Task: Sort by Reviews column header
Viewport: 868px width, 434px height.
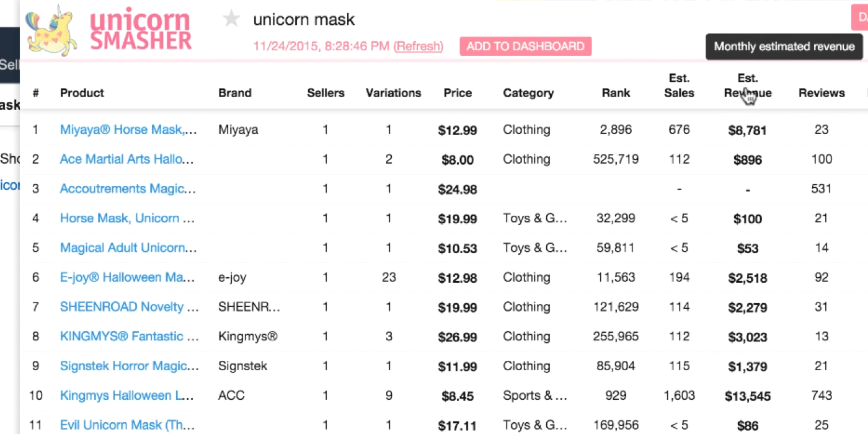Action: tap(821, 93)
